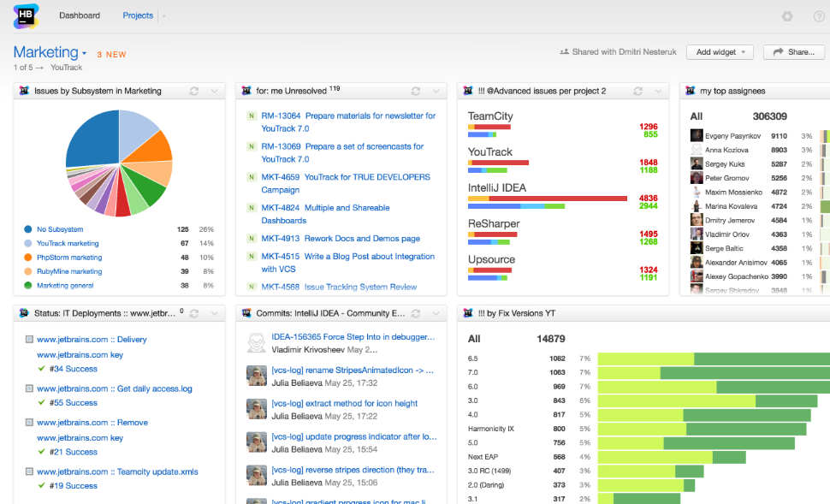830x504 pixels.
Task: Click YouTrack icon of Issues by Subsystem widget
Action: click(24, 91)
